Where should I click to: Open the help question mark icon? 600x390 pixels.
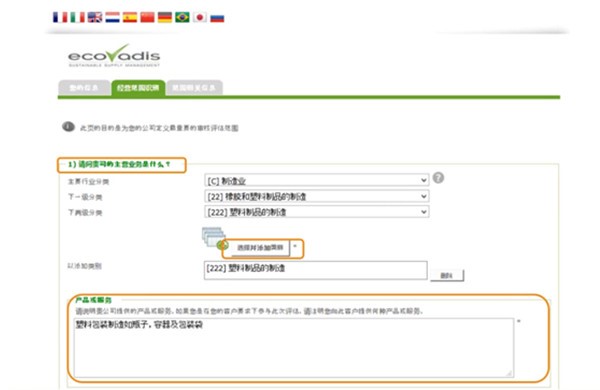[x=439, y=178]
